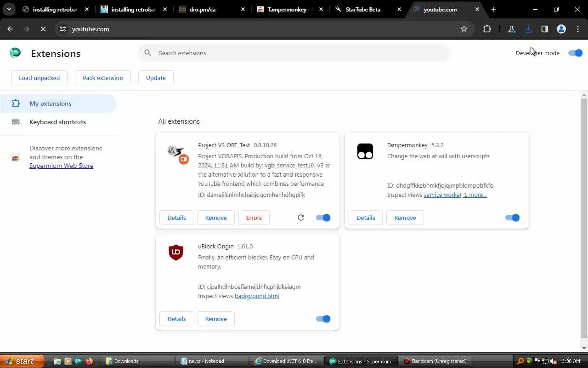
Task: Disable Project V3 OBT_Test extension toggle
Action: tap(323, 218)
